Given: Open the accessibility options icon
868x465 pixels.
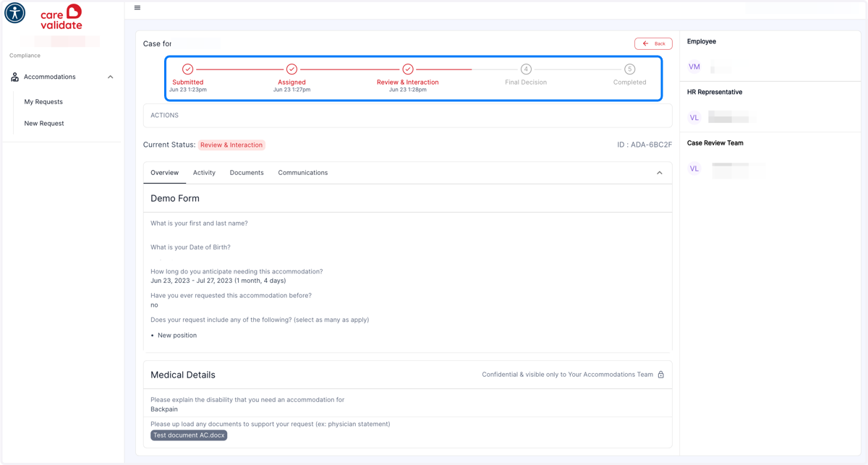Looking at the screenshot, I should (14, 13).
